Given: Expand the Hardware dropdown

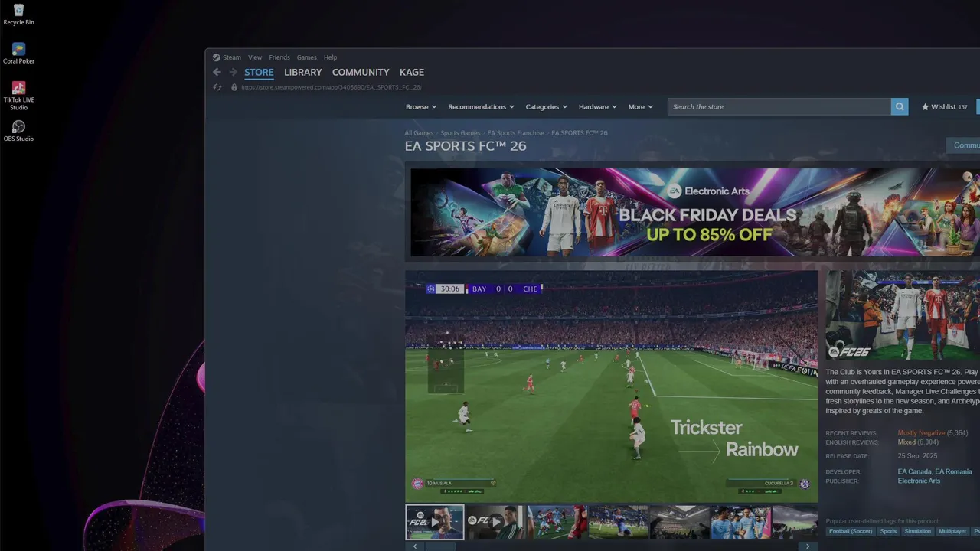Looking at the screenshot, I should tap(597, 107).
